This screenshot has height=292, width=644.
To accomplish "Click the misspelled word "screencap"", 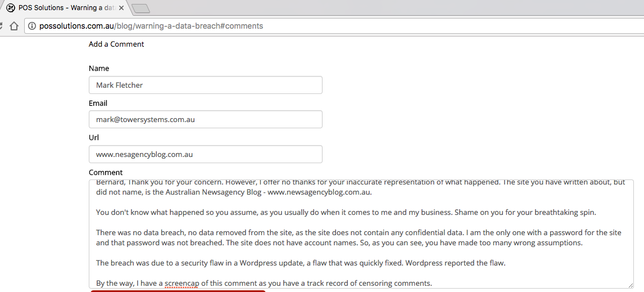I will (181, 284).
